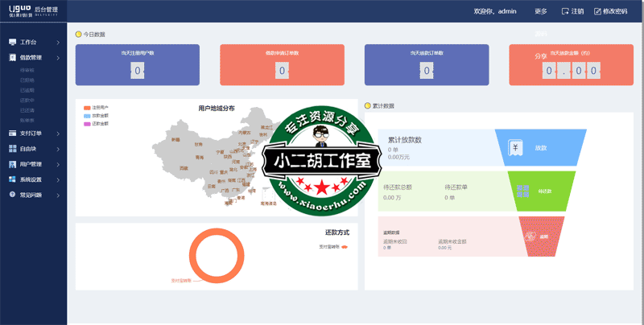This screenshot has width=644, height=325.
Task: Click the 支付订单 card icon
Action: 12,133
